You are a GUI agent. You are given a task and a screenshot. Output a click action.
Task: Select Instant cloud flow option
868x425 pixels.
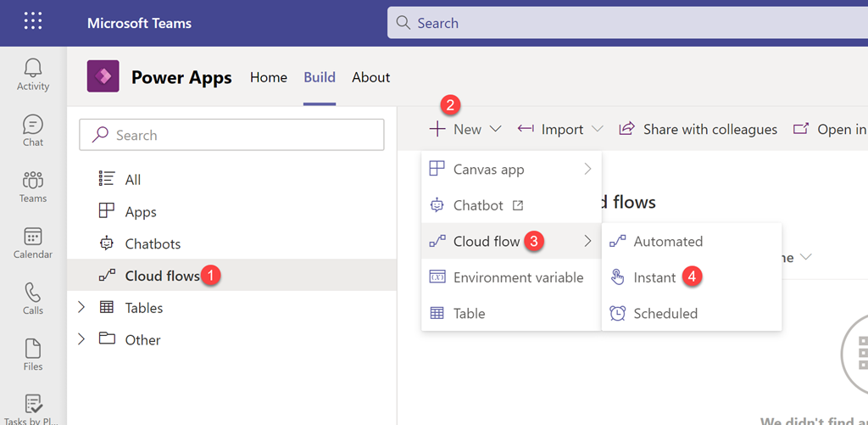coord(654,277)
